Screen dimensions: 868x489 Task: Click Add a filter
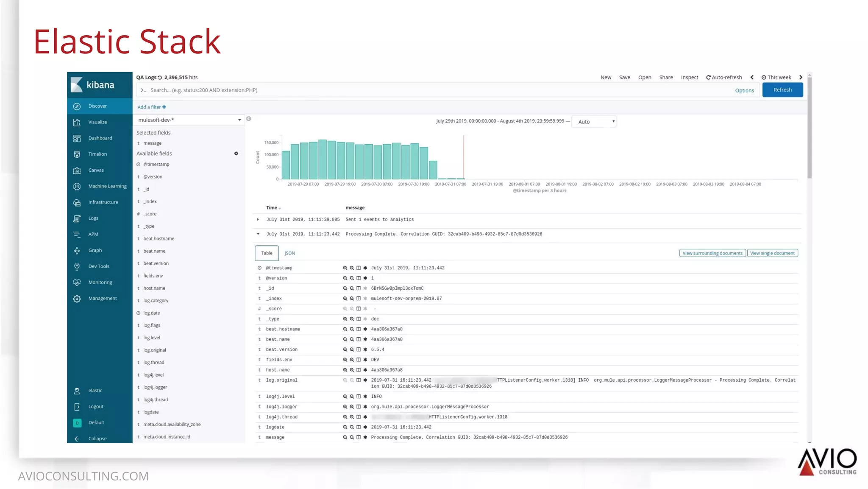coord(151,107)
